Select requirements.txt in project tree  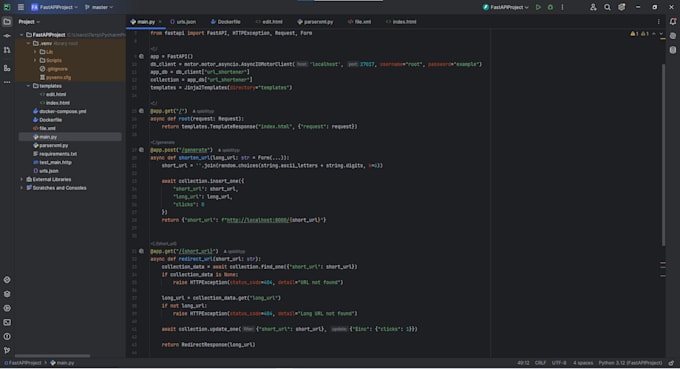pos(55,154)
